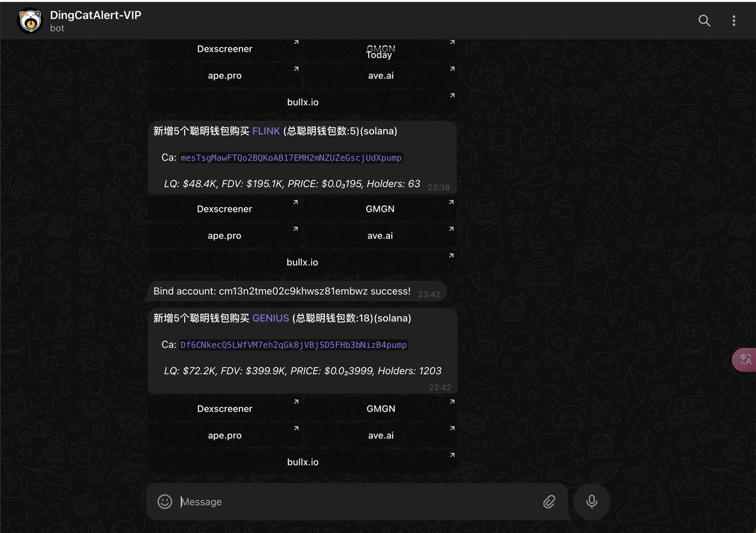Focus the Message input field
Image resolution: width=756 pixels, height=533 pixels.
point(358,501)
